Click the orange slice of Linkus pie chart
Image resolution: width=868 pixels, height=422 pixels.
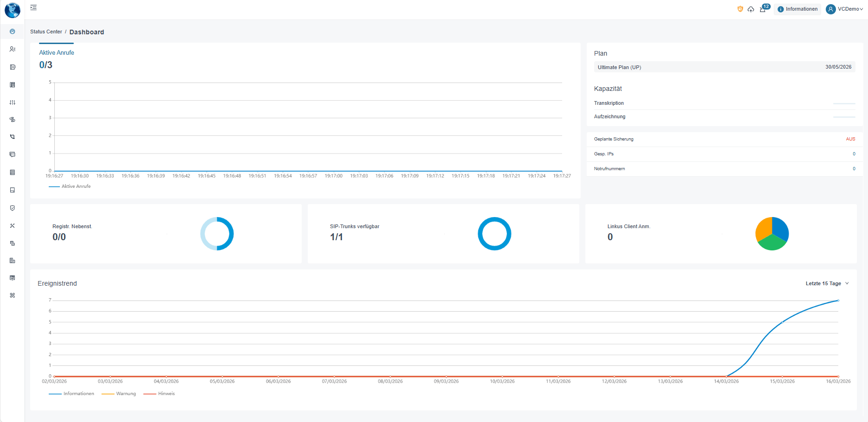[x=764, y=228]
